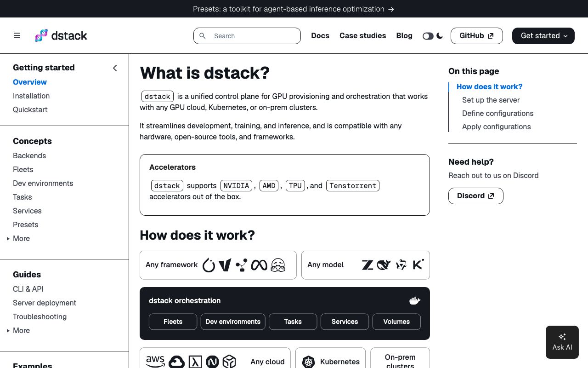Click the Hugging Face emoji icon
The height and width of the screenshot is (368, 588).
pyautogui.click(x=278, y=265)
